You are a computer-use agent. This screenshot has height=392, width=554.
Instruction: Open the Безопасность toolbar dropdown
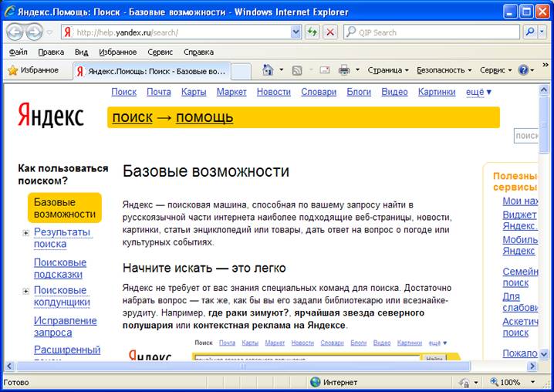(x=444, y=70)
